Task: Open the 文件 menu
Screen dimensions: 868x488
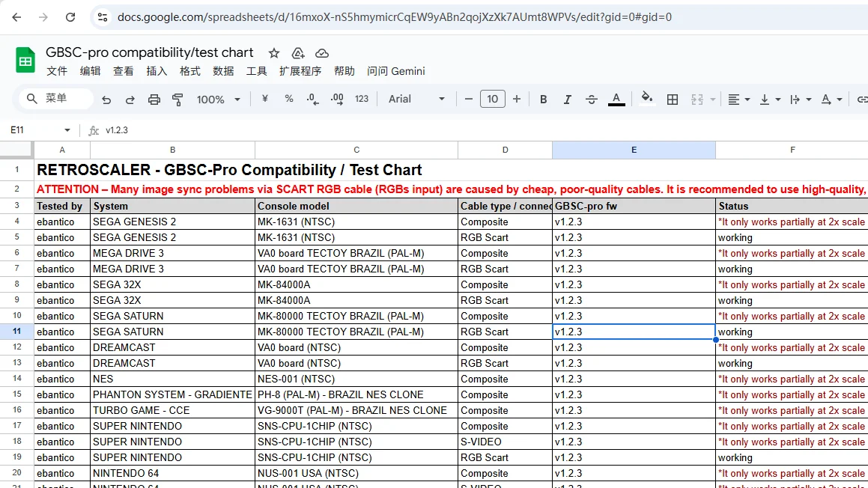Action: [x=57, y=71]
